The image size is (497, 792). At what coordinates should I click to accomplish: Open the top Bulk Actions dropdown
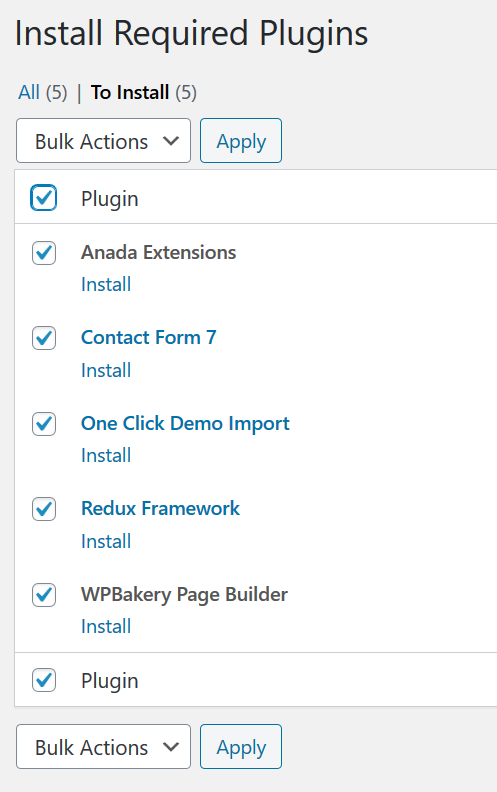point(104,141)
